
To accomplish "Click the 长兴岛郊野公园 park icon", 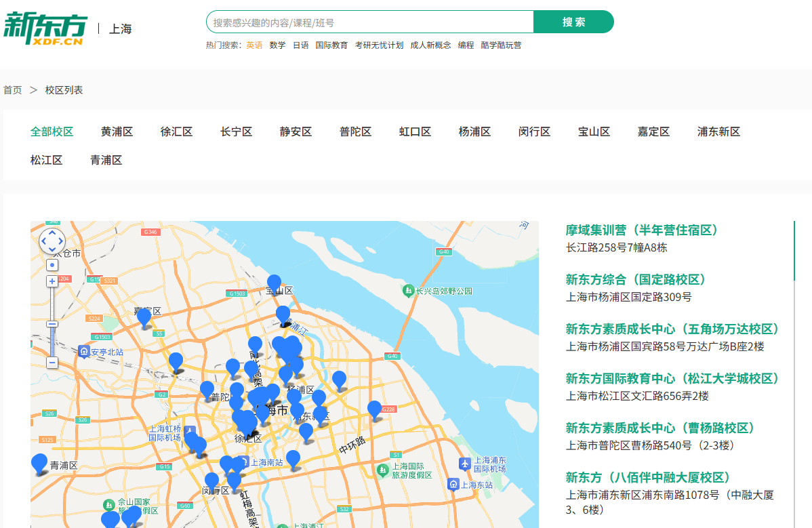I will click(408, 291).
